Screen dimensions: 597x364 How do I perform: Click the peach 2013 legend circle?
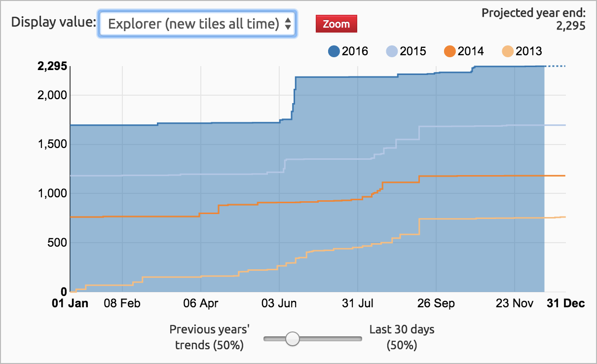pyautogui.click(x=508, y=51)
